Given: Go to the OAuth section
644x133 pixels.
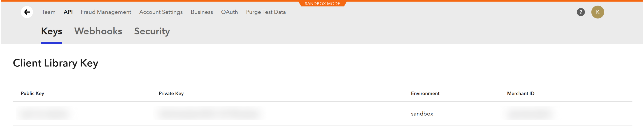Looking at the screenshot, I should click(229, 12).
